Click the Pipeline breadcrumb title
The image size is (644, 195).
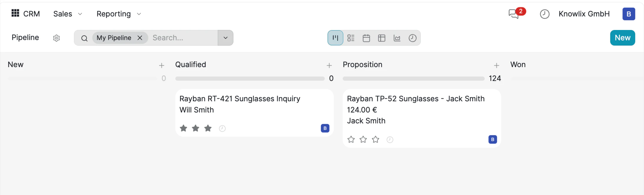pyautogui.click(x=25, y=37)
